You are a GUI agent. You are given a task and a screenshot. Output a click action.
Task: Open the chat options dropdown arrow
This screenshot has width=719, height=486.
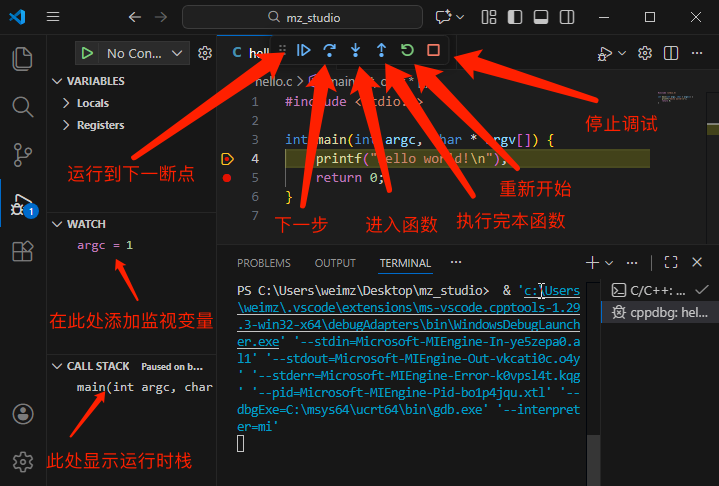(x=460, y=17)
